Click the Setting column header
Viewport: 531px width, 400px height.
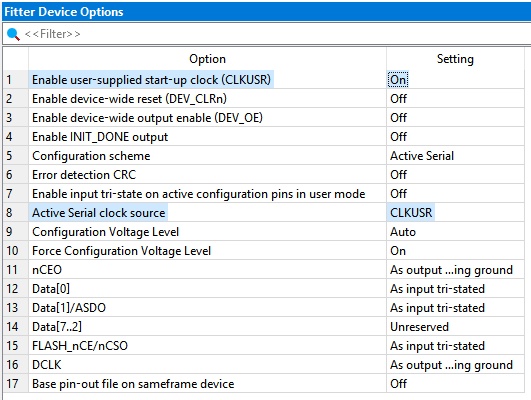tap(455, 59)
